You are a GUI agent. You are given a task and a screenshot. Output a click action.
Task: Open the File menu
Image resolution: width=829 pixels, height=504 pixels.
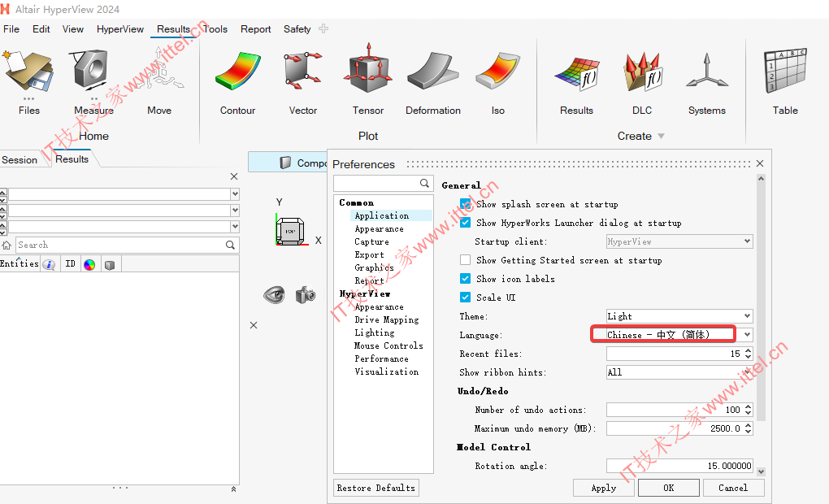[11, 29]
